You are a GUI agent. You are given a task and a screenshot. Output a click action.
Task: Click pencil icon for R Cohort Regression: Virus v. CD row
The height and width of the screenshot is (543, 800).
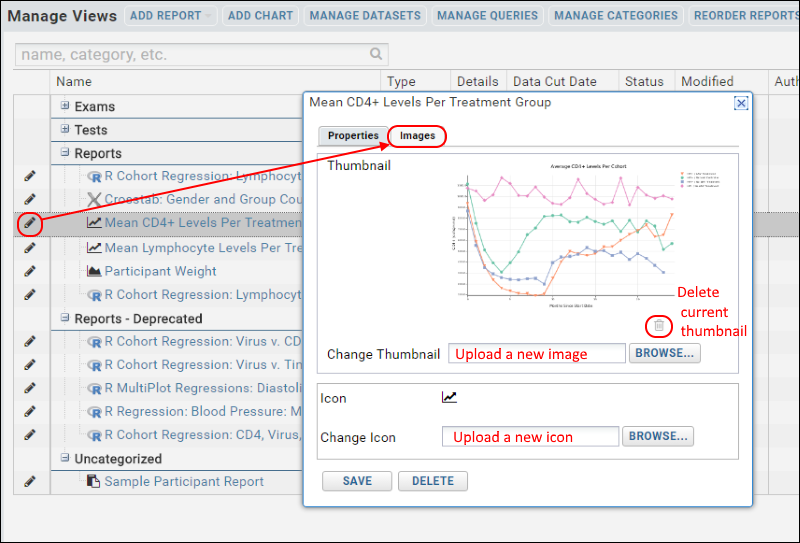[x=30, y=341]
